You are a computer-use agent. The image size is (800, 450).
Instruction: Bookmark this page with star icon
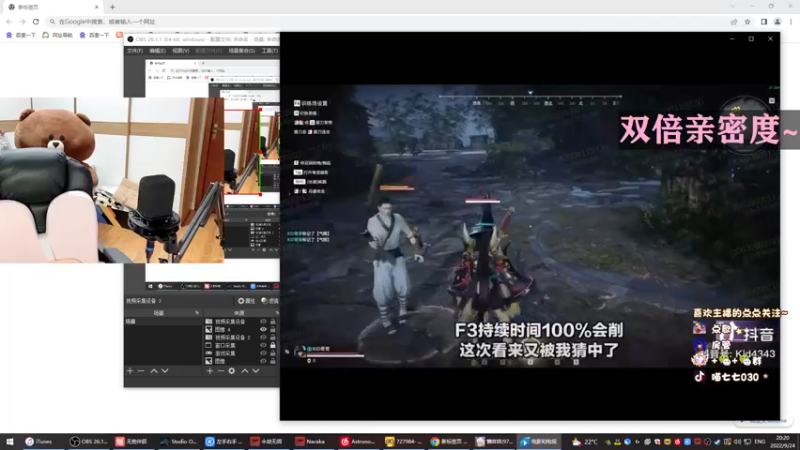(747, 21)
